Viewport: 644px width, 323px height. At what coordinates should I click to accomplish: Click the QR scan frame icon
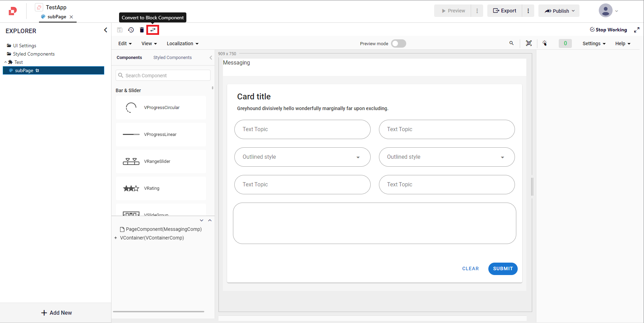529,43
